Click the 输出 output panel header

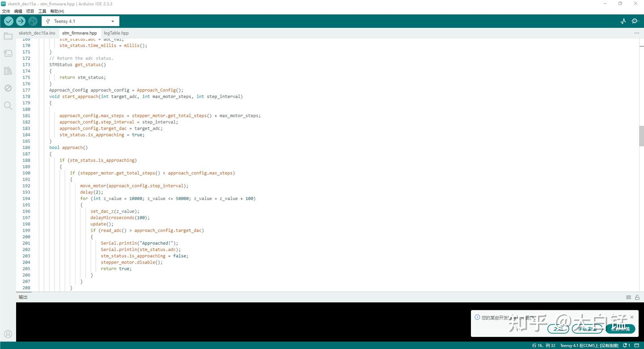coord(23,297)
